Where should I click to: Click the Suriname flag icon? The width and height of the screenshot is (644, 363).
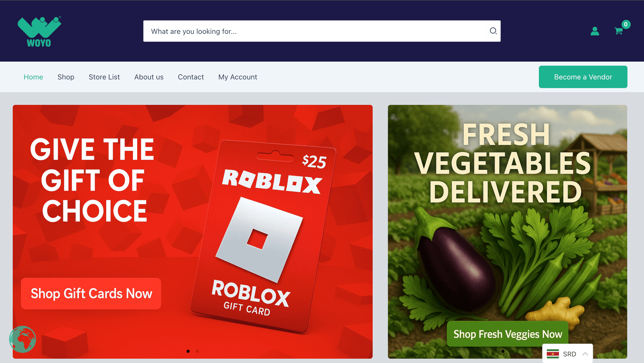tap(553, 354)
